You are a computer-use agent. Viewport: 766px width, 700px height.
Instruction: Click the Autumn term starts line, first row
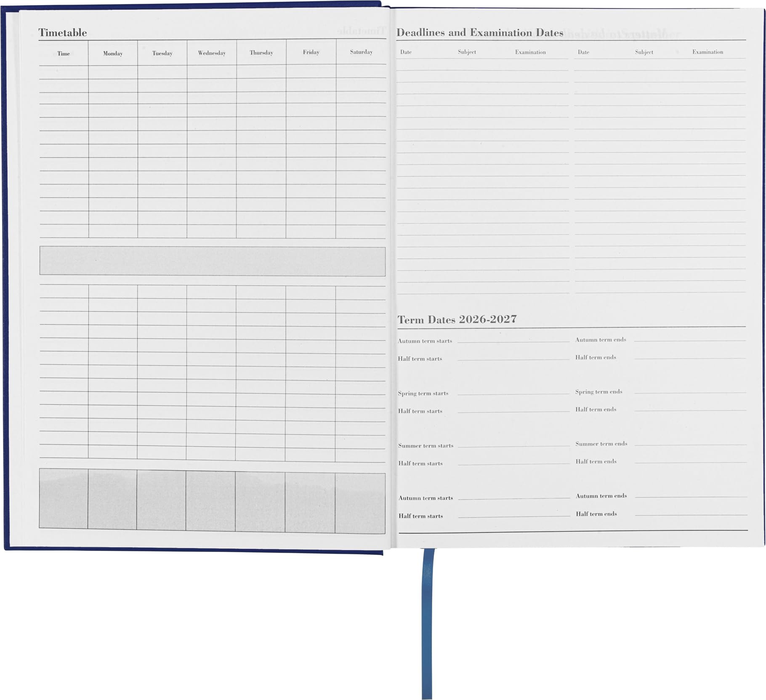point(513,341)
